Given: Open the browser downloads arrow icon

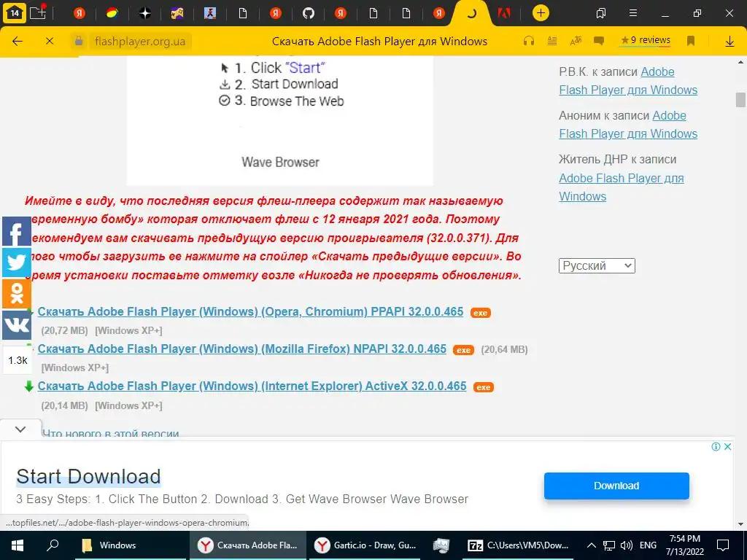Looking at the screenshot, I should 729,42.
